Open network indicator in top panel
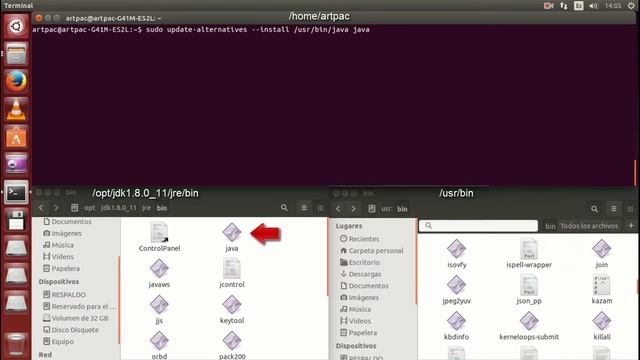The height and width of the screenshot is (360, 640). [x=564, y=5]
